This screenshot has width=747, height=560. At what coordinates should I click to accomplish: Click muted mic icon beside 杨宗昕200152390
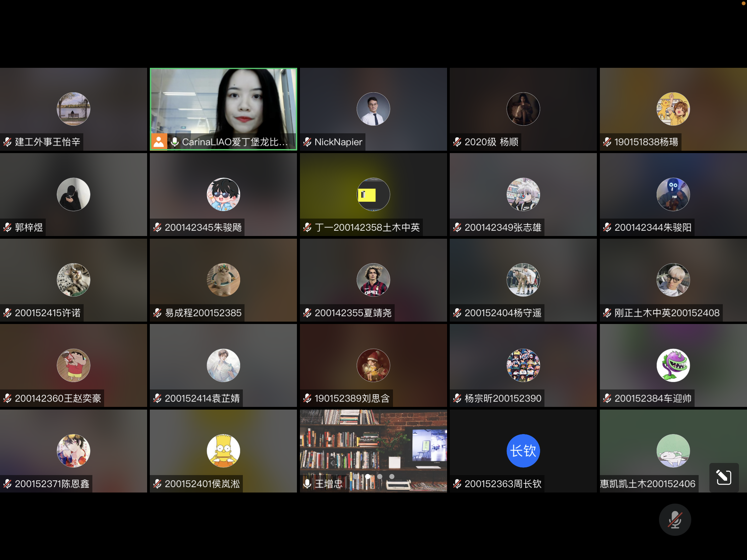(x=457, y=398)
